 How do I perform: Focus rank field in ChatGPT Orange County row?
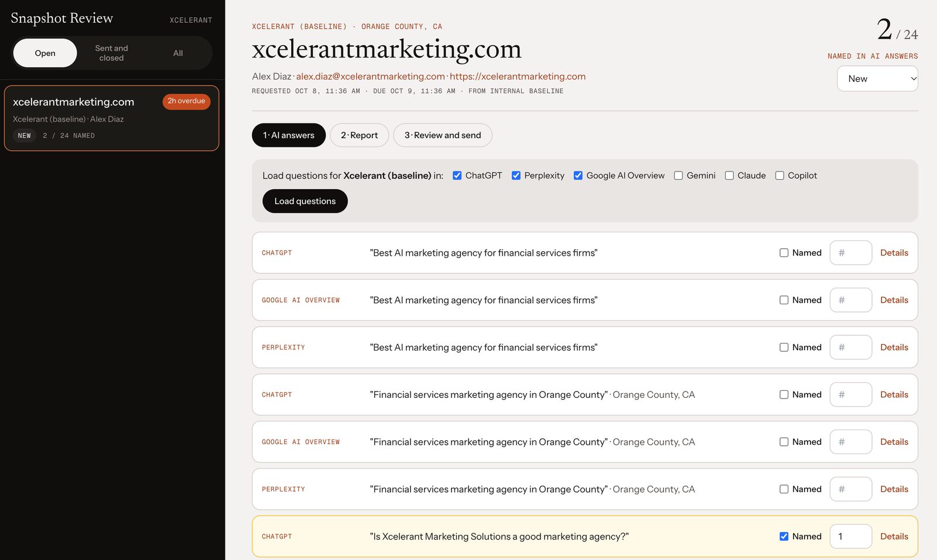click(851, 395)
